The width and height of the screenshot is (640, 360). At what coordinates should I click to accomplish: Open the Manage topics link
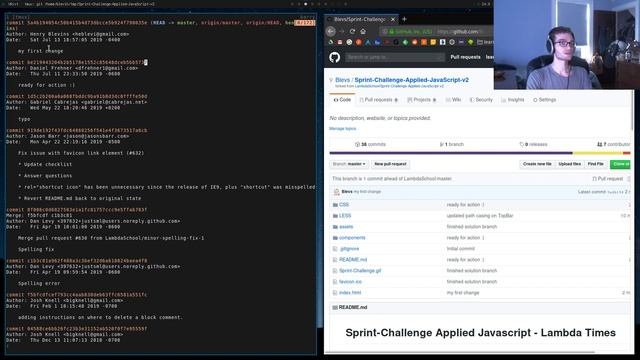pos(342,129)
